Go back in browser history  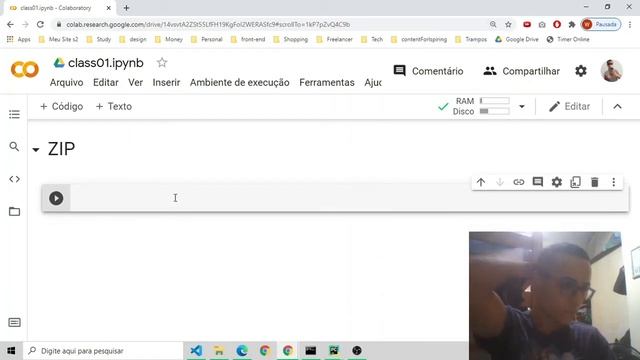[x=10, y=24]
